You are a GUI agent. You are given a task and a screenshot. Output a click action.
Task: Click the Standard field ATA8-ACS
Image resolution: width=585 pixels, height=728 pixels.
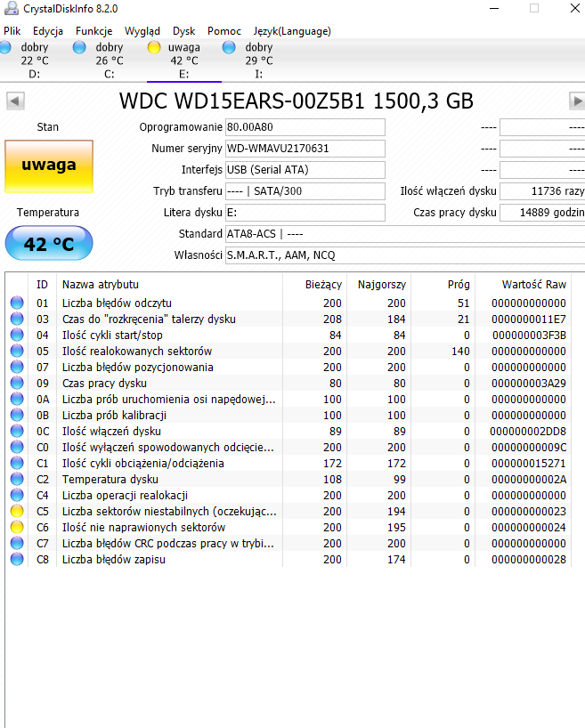[x=405, y=234]
